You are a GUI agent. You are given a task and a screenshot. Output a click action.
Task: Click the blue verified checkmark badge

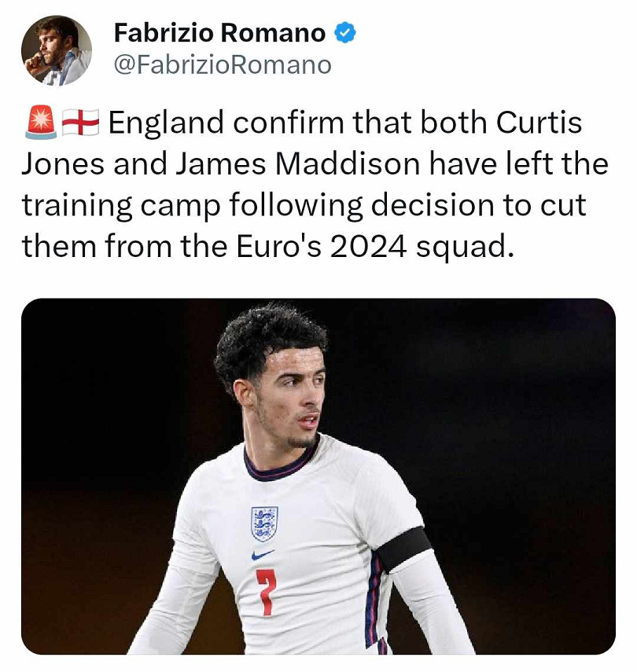pyautogui.click(x=345, y=33)
